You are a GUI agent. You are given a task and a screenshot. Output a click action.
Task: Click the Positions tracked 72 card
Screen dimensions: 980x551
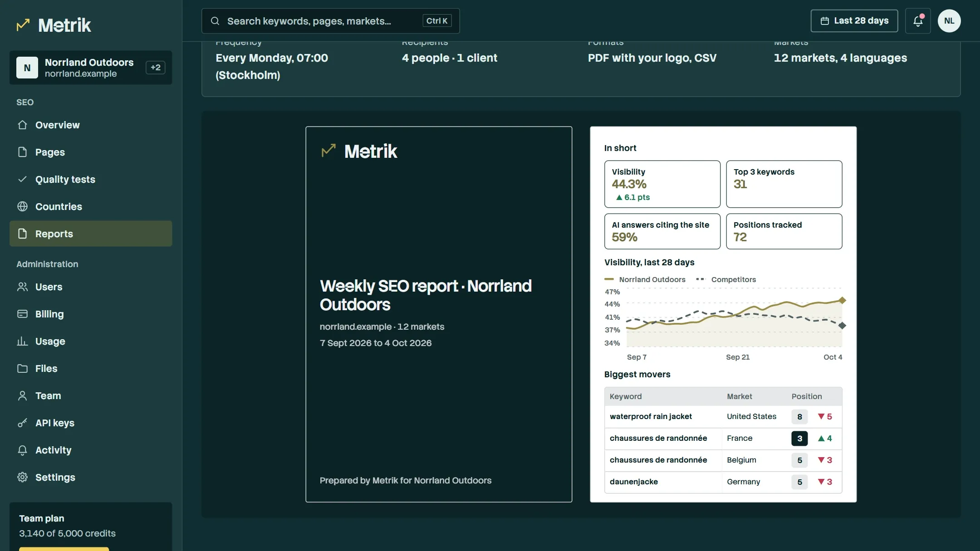pyautogui.click(x=784, y=231)
